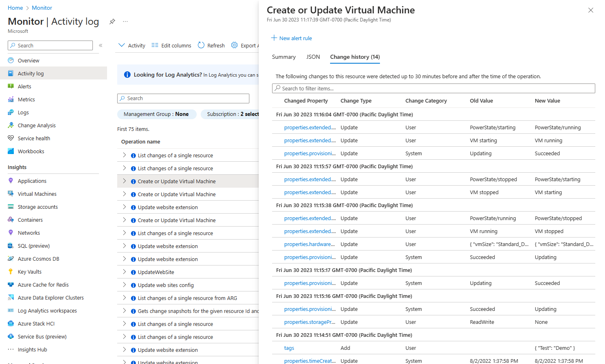Open the properties.timeCreat... property link

(310, 361)
